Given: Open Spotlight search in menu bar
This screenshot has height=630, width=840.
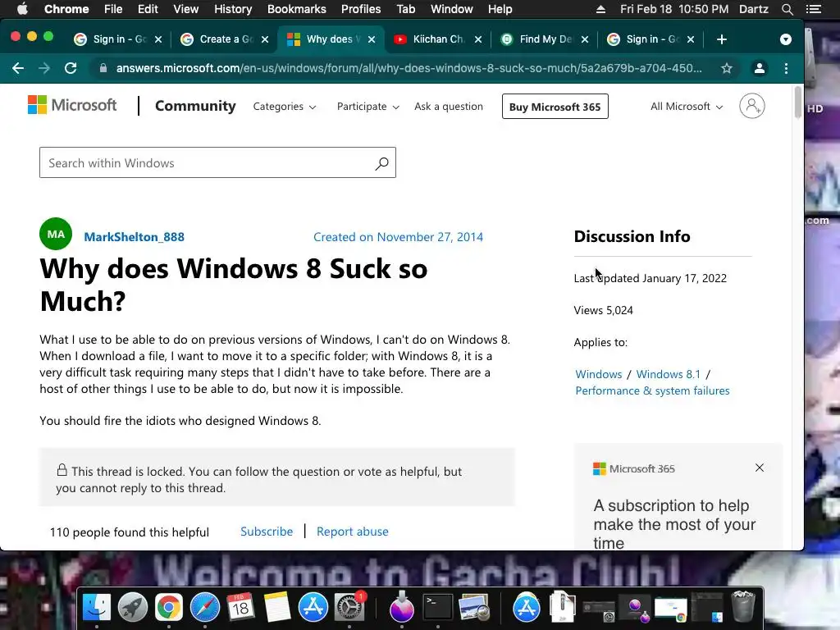Looking at the screenshot, I should [x=787, y=9].
